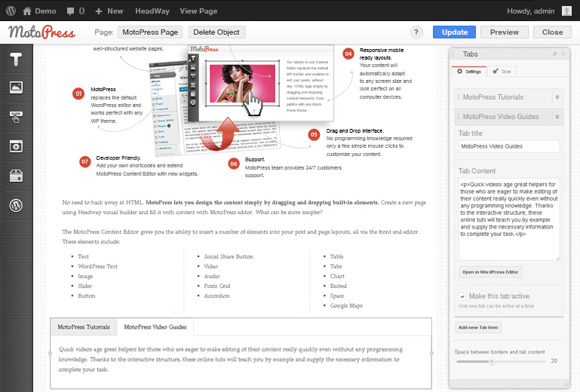Click the 'Social Share Button' list item
The height and width of the screenshot is (392, 580).
[x=229, y=256]
